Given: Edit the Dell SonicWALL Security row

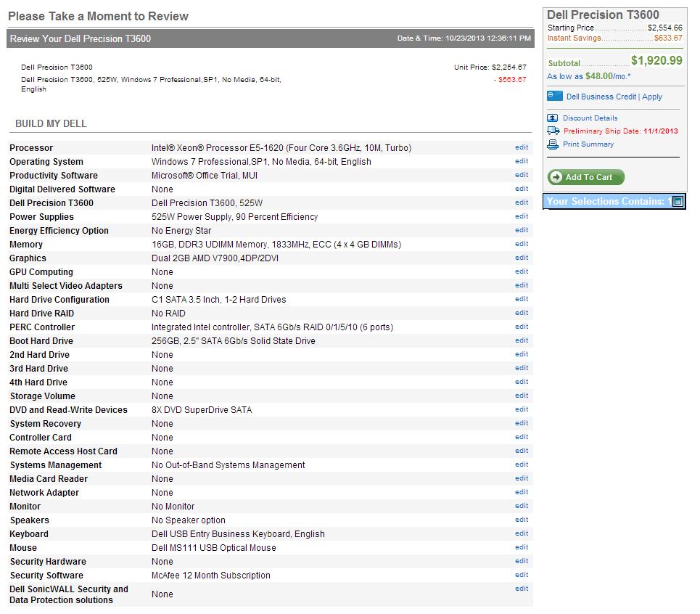Looking at the screenshot, I should coord(522,589).
